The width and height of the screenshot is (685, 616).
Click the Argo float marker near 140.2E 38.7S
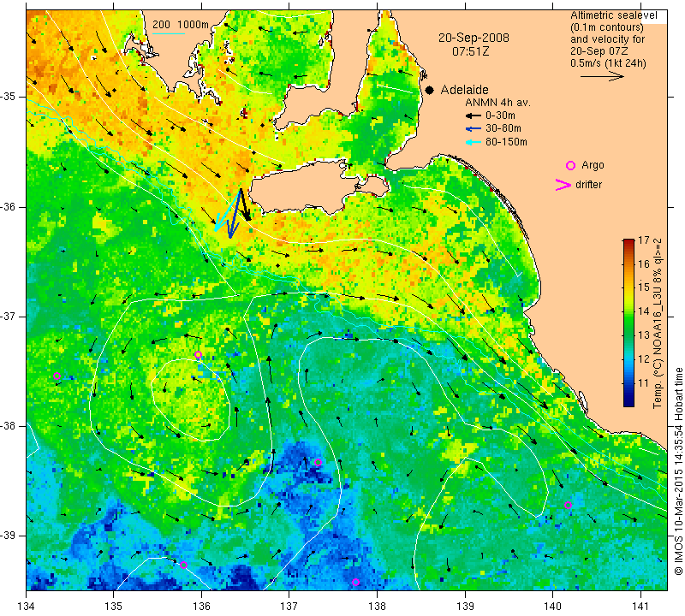pos(568,505)
